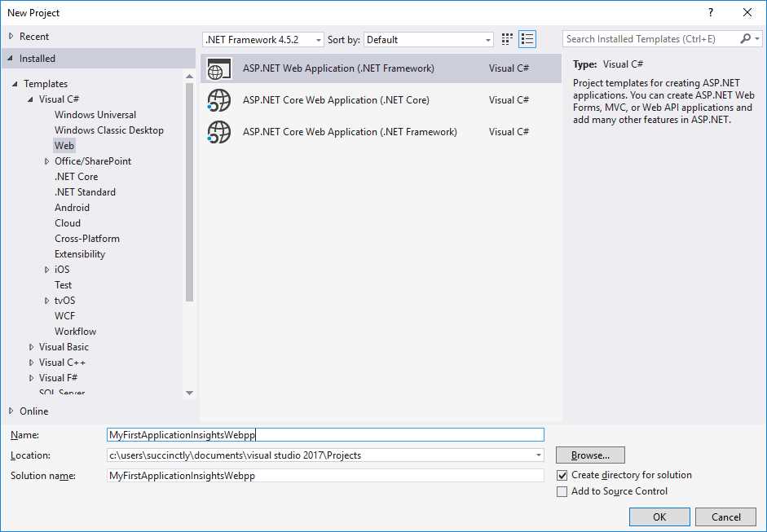
Task: Switch to small icons view
Action: tap(507, 39)
